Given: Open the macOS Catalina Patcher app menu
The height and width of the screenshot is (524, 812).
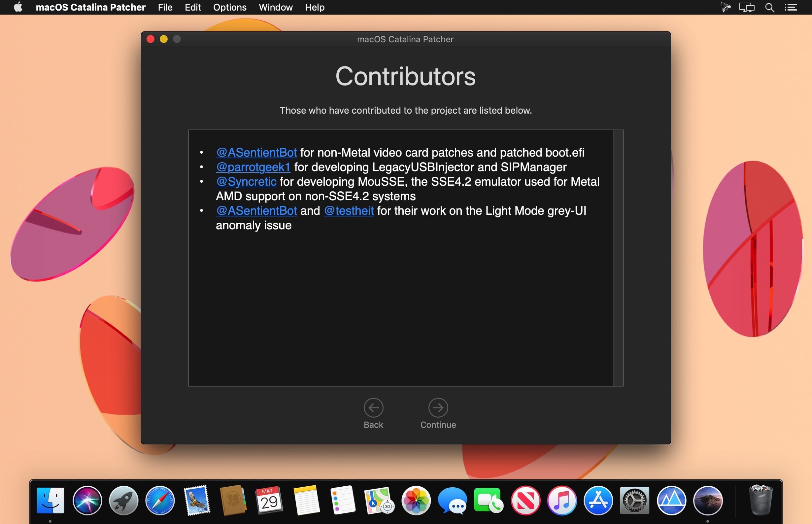Looking at the screenshot, I should tap(90, 7).
